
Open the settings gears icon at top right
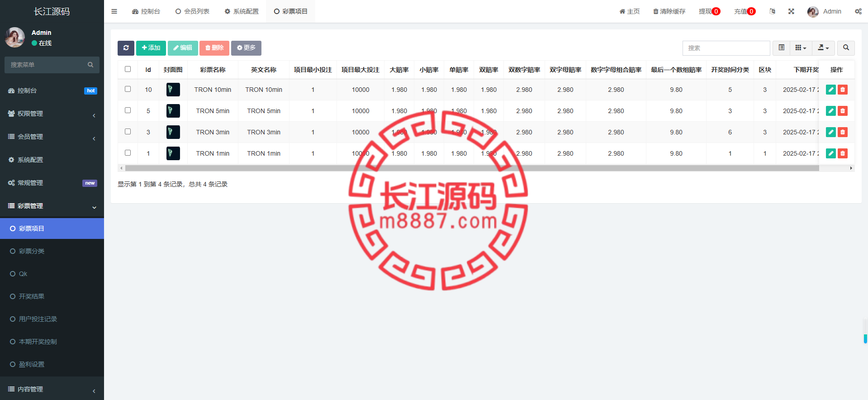tap(858, 11)
